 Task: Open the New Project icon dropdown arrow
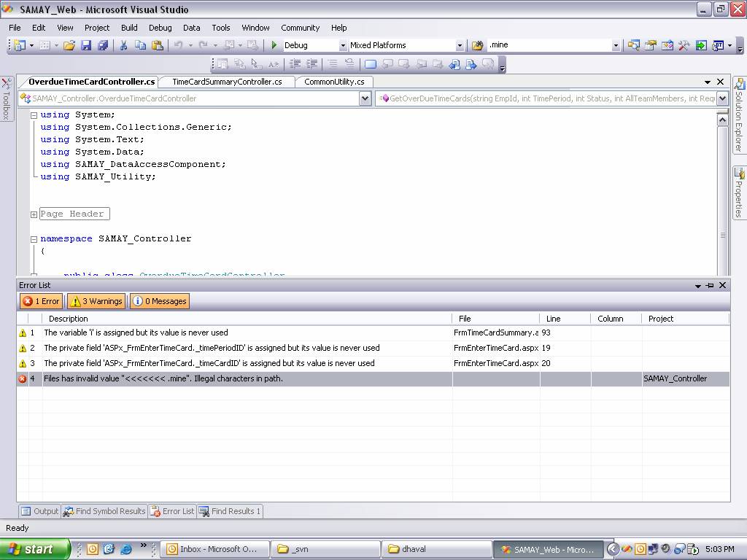click(31, 46)
